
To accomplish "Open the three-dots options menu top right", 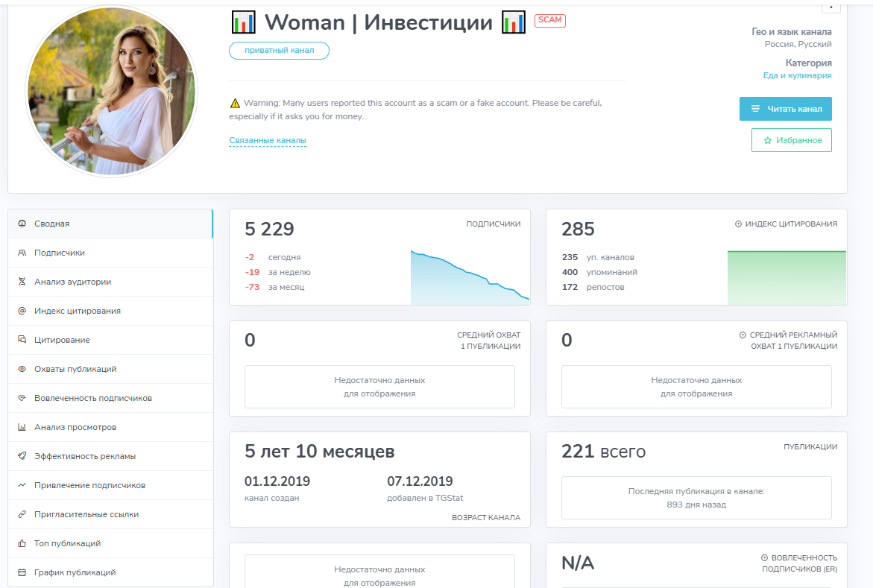I will 831,6.
